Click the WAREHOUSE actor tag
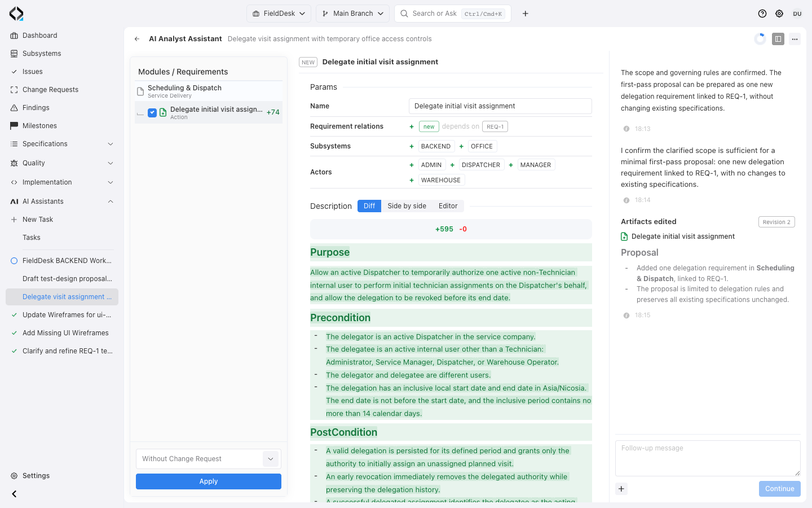The width and height of the screenshot is (812, 508). click(441, 180)
